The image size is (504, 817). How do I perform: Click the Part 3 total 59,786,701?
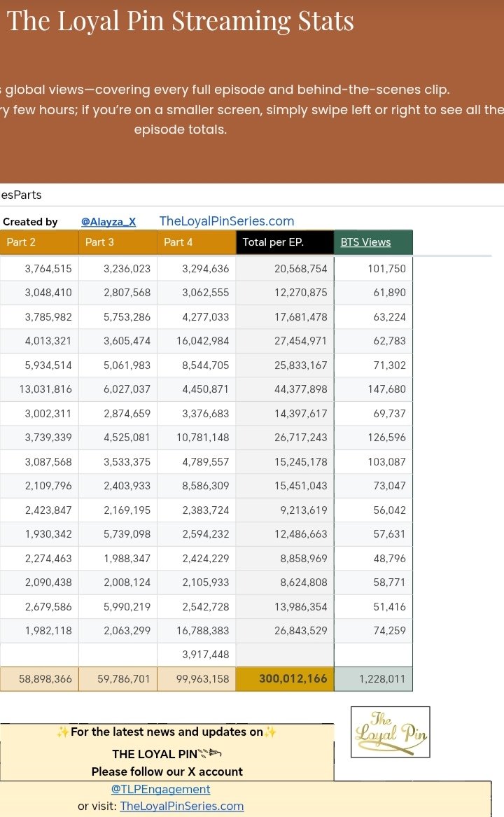pos(118,678)
